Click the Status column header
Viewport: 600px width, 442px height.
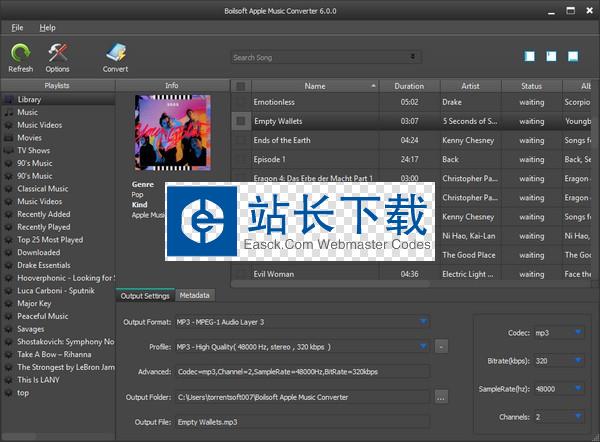tap(532, 86)
